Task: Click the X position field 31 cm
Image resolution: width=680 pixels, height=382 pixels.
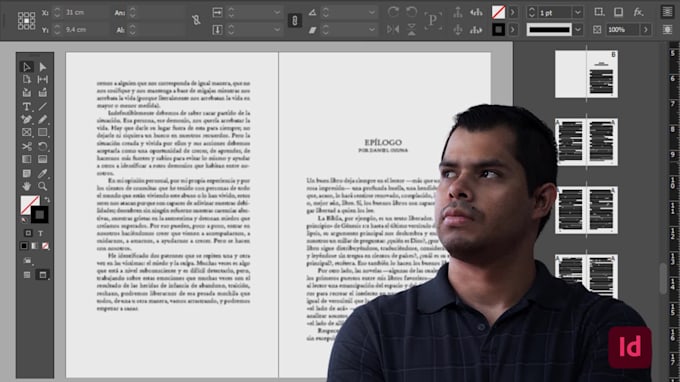Action: point(85,13)
